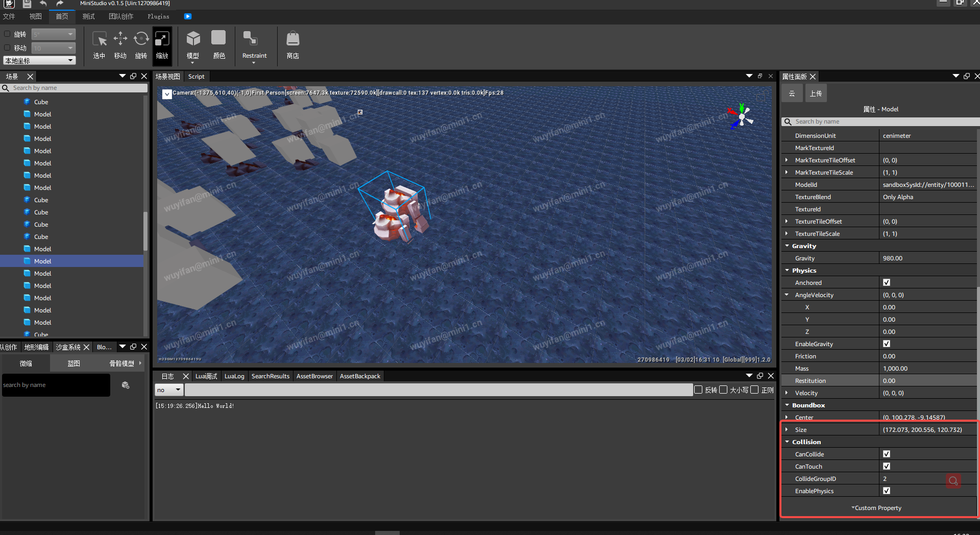Open the 视图 view menu
980x535 pixels.
pos(36,16)
